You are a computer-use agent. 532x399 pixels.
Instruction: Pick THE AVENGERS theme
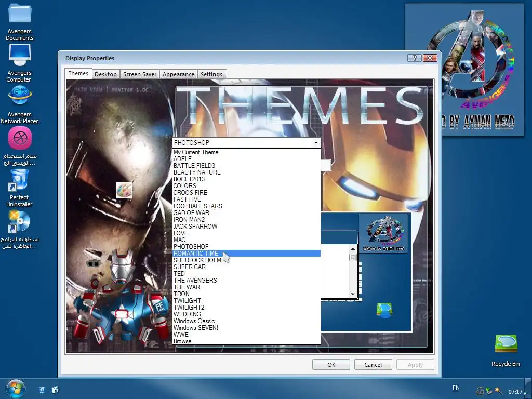pos(246,281)
